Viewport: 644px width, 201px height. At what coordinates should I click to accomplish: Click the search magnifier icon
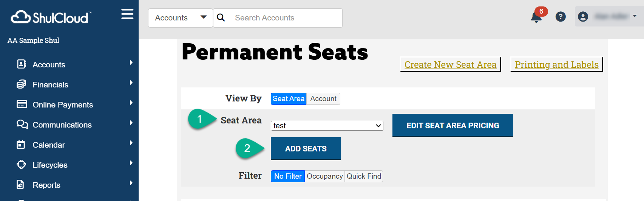221,18
